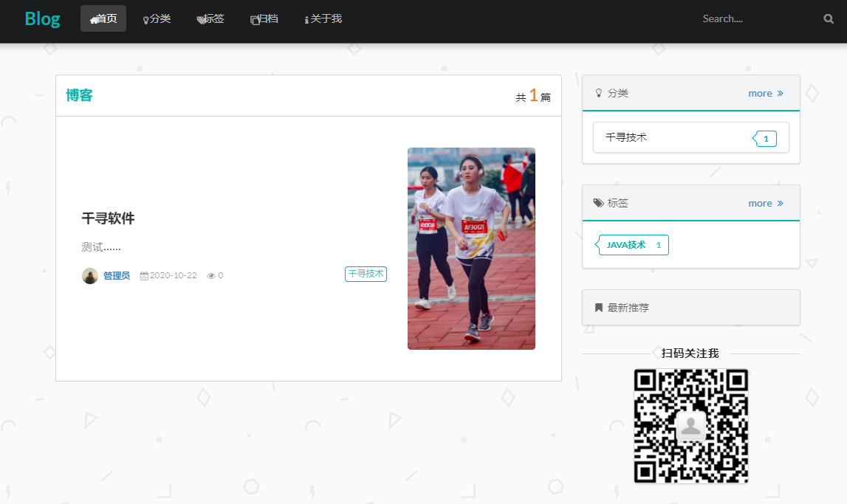Click the 管理员 author avatar
Viewport: 847px width, 504px height.
point(89,276)
